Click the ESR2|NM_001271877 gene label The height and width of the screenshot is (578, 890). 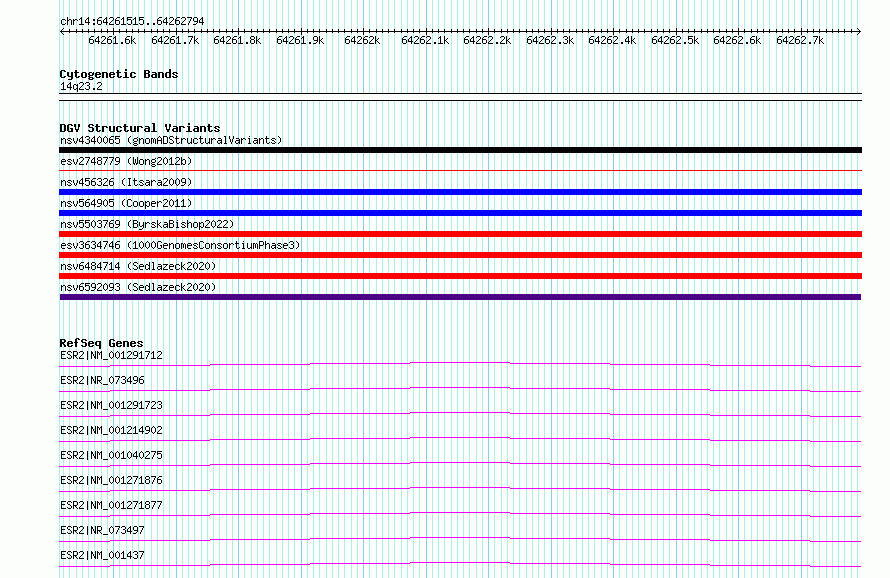111,505
